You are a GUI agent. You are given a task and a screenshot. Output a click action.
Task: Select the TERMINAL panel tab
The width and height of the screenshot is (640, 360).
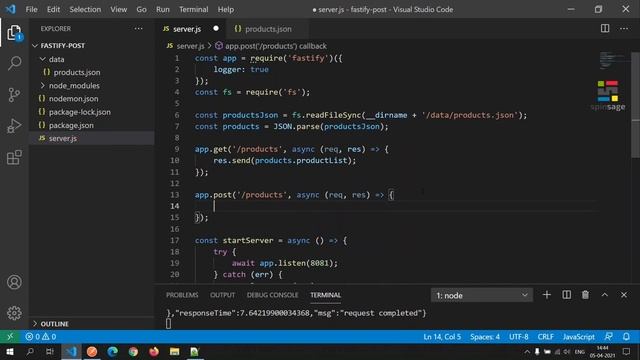click(x=325, y=295)
